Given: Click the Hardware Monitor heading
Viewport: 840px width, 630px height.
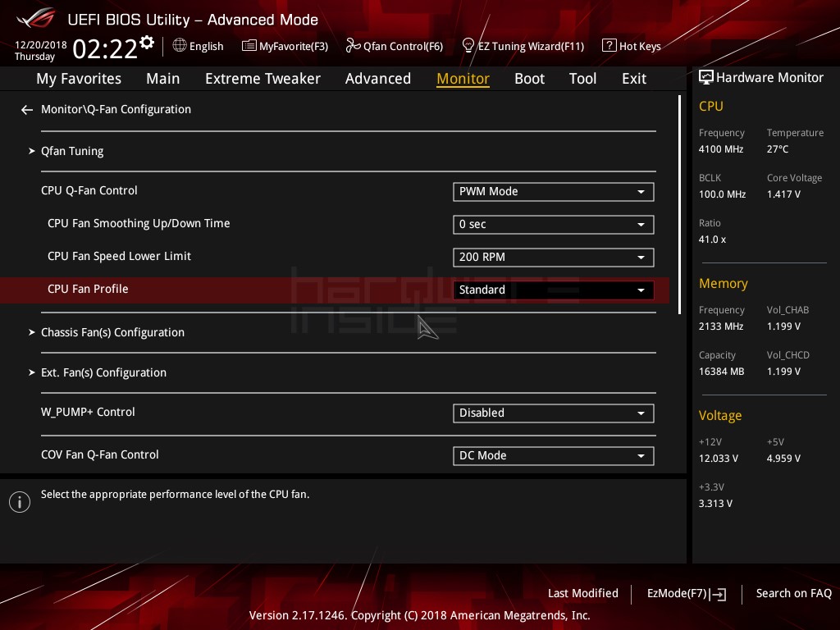Looking at the screenshot, I should [x=769, y=78].
